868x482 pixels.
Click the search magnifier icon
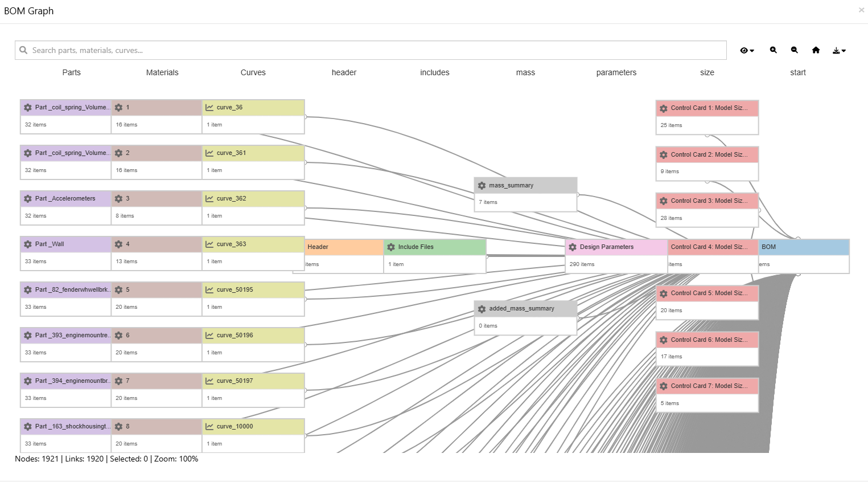pos(23,50)
